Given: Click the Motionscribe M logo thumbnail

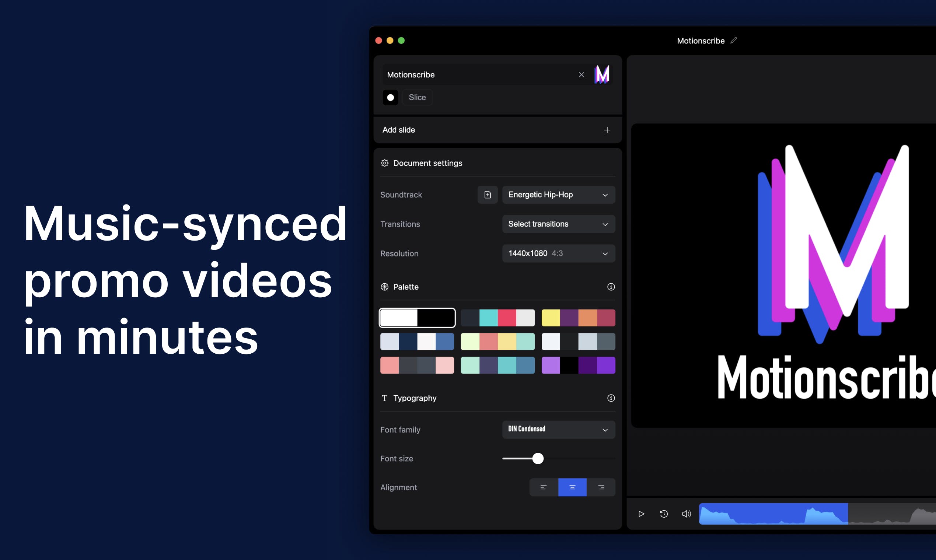Looking at the screenshot, I should (x=602, y=74).
